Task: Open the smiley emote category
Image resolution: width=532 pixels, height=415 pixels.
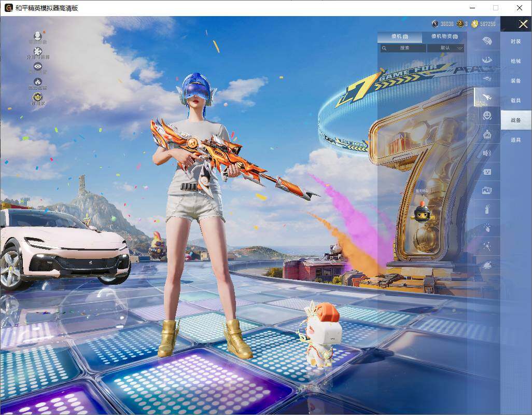Action: point(487,116)
